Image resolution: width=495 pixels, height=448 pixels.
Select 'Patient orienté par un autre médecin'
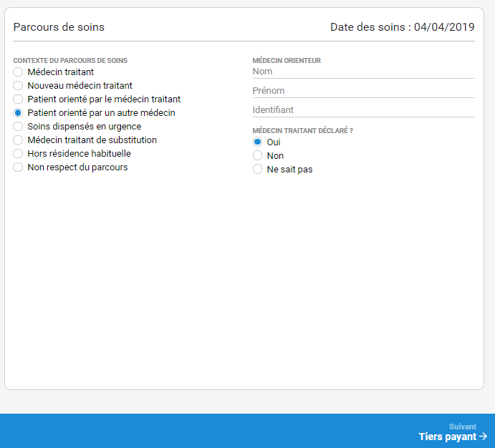pyautogui.click(x=19, y=113)
